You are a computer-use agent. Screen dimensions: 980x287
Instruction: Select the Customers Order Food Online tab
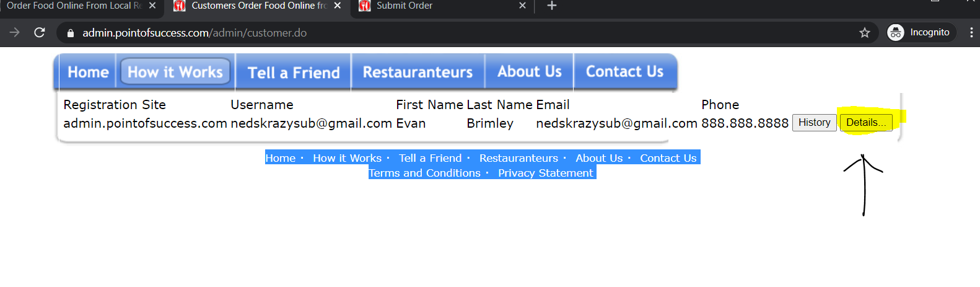coord(258,6)
